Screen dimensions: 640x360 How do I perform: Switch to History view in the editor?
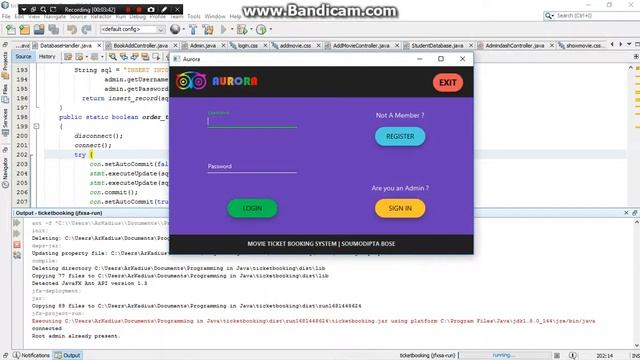tap(47, 56)
